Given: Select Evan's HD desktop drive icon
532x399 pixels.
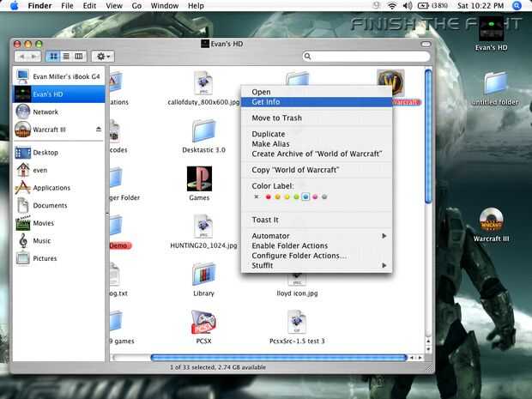Looking at the screenshot, I should pos(491,29).
